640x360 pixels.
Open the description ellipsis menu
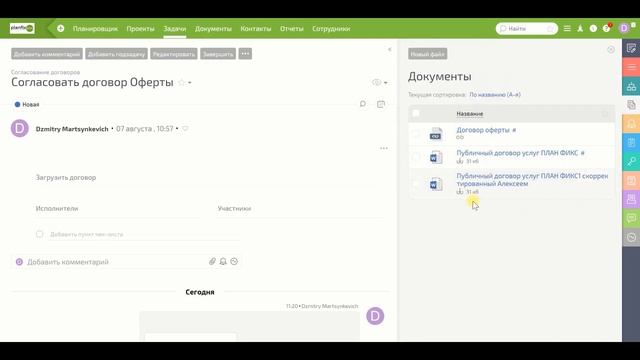384,148
